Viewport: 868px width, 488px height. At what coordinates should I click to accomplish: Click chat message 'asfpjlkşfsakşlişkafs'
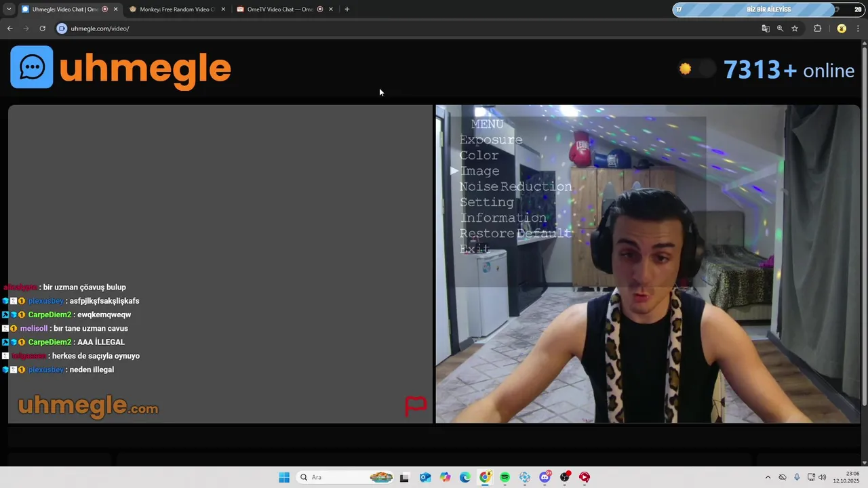click(x=104, y=301)
